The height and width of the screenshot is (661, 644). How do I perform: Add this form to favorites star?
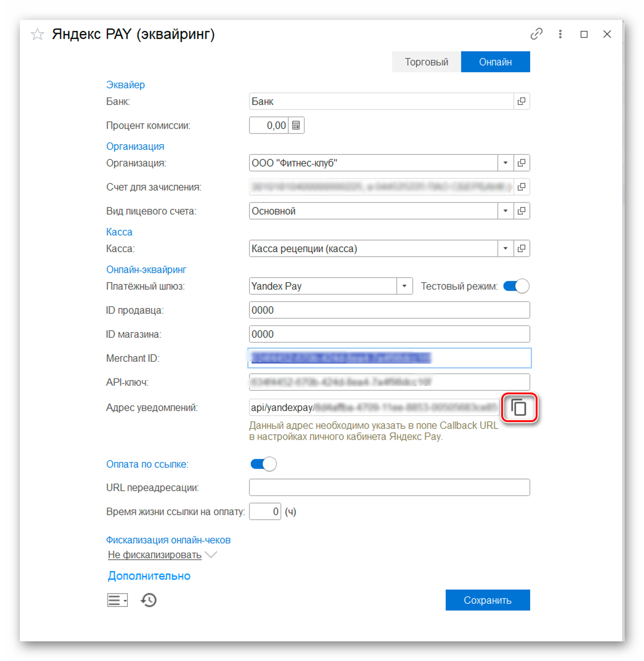pyautogui.click(x=37, y=34)
